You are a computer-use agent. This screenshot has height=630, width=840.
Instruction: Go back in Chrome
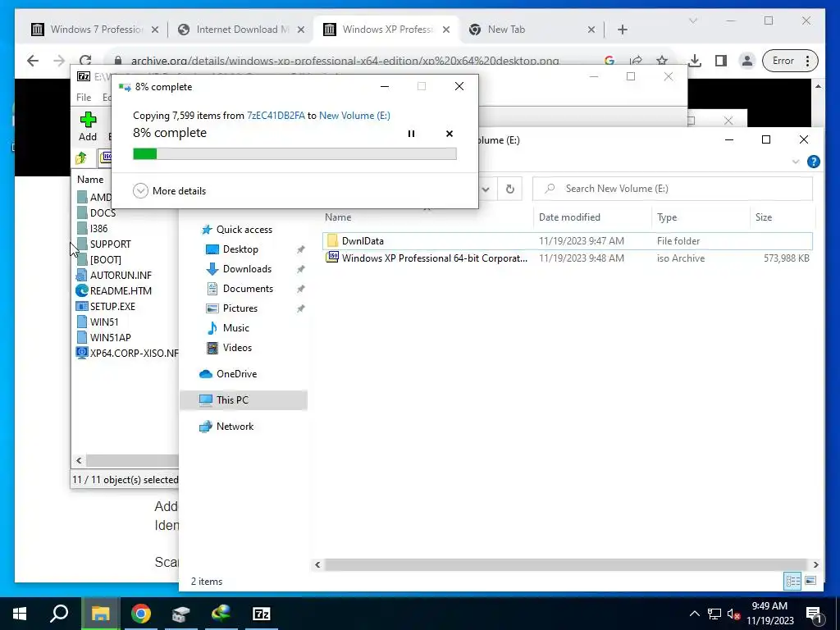click(x=33, y=61)
